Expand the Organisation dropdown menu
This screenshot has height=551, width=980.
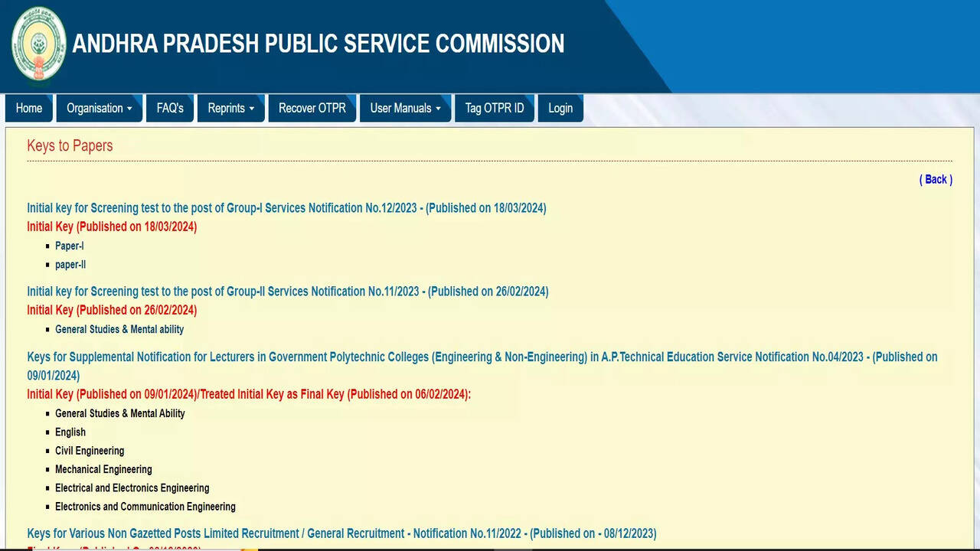99,108
